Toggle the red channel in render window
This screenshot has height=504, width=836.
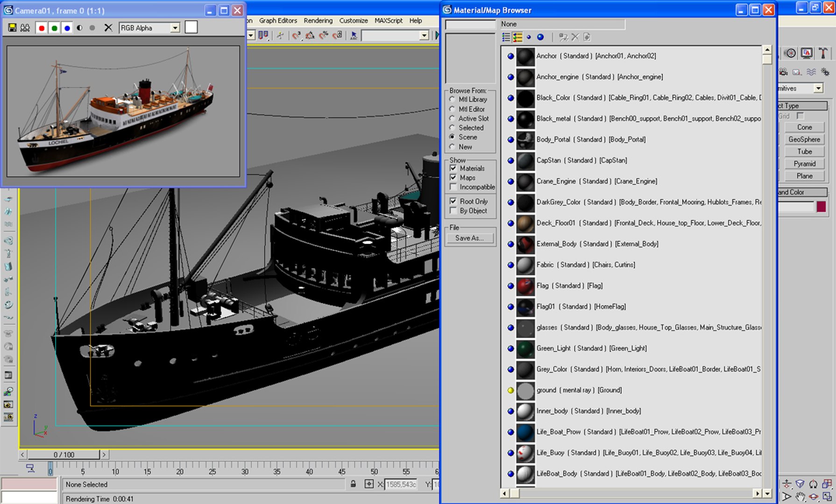point(42,28)
